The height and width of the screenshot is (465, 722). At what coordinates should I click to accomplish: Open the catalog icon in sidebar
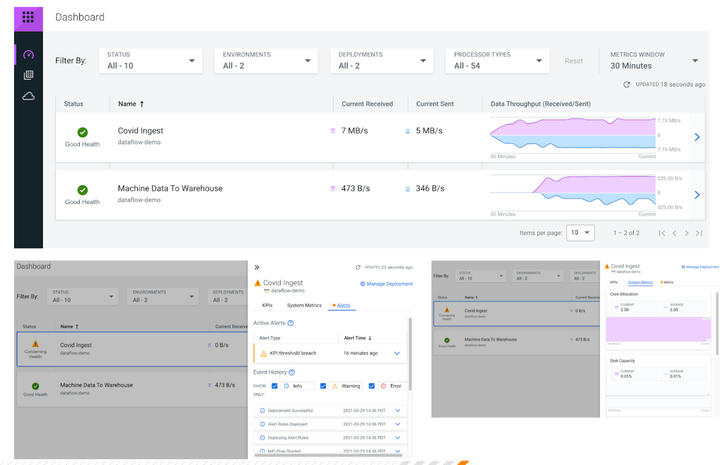tap(28, 75)
